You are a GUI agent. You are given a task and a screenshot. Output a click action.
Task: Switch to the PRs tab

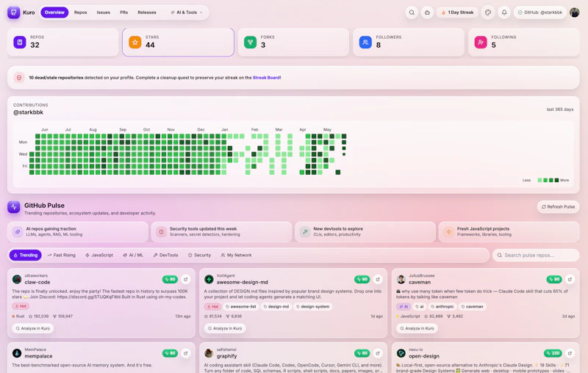(123, 12)
